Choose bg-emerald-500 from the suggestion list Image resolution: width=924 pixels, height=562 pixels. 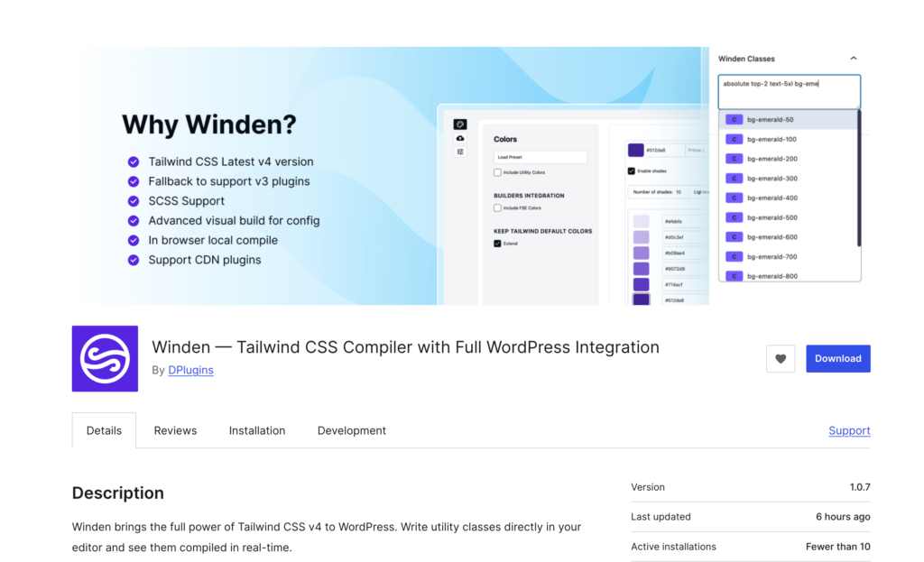[772, 217]
